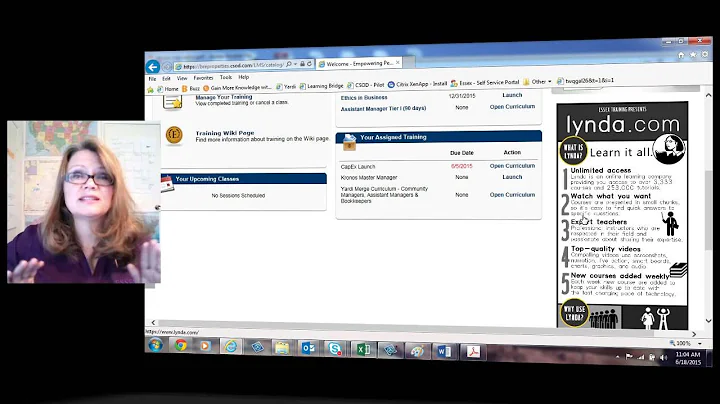Open Assistant Manager Tier I (90 days) link
This screenshot has height=404, width=720.
click(x=383, y=108)
